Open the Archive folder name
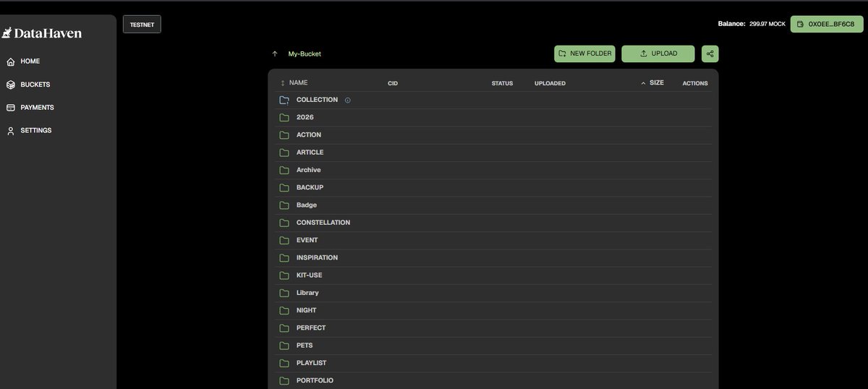Screen dimensions: 868x389 tap(309, 170)
